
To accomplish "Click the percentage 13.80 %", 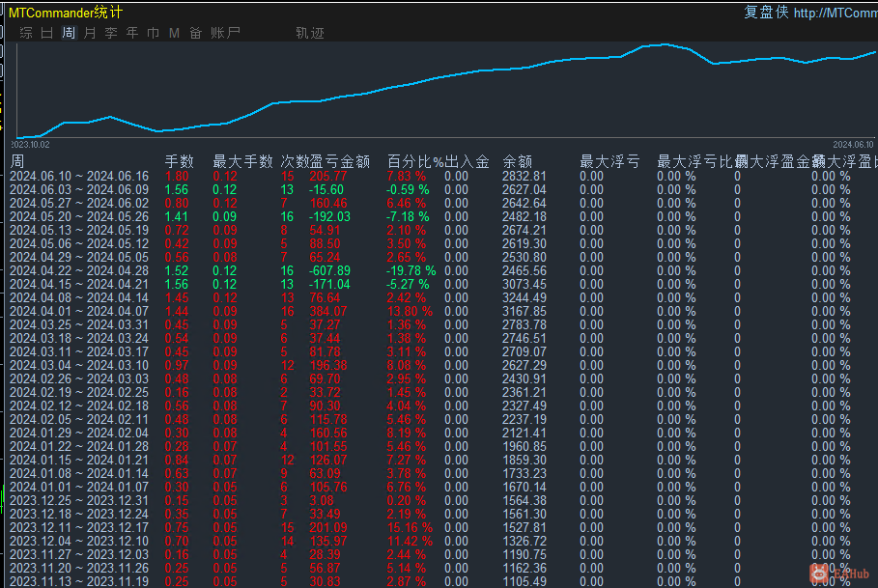I will (410, 312).
